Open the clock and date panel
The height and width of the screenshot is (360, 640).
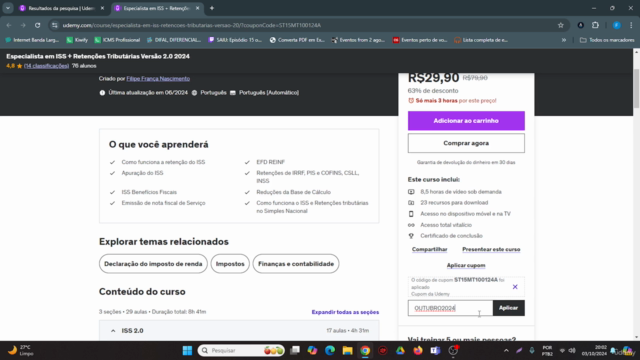594,351
